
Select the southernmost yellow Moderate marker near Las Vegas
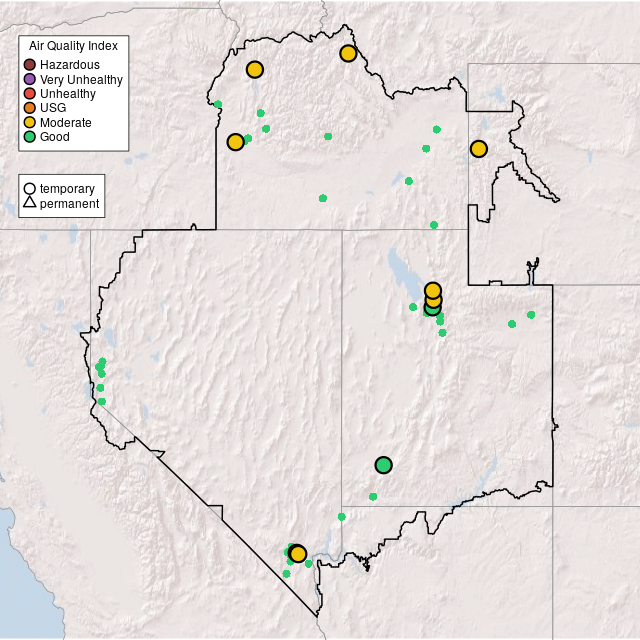click(x=297, y=554)
